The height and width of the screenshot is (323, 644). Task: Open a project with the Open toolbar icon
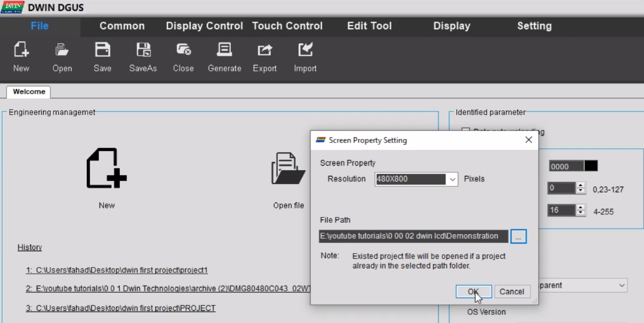point(62,49)
